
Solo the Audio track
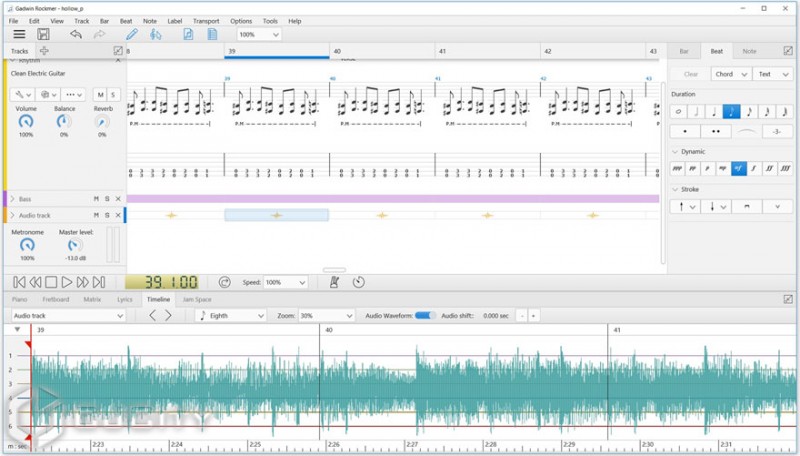click(x=106, y=215)
